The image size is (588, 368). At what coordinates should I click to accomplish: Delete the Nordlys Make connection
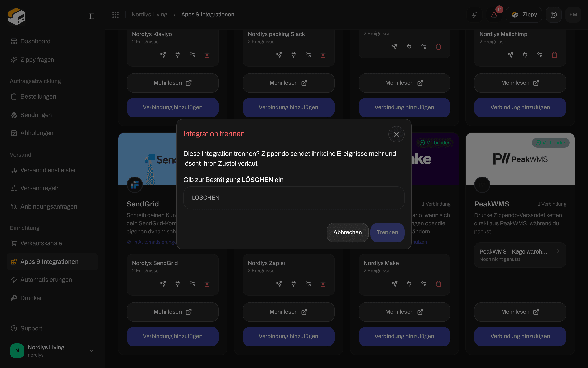point(439,284)
